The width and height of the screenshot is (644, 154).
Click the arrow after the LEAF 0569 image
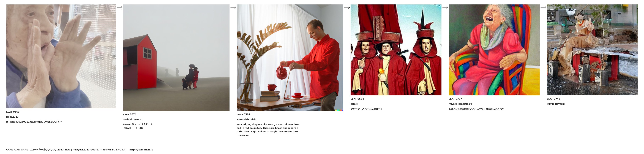click(x=119, y=7)
